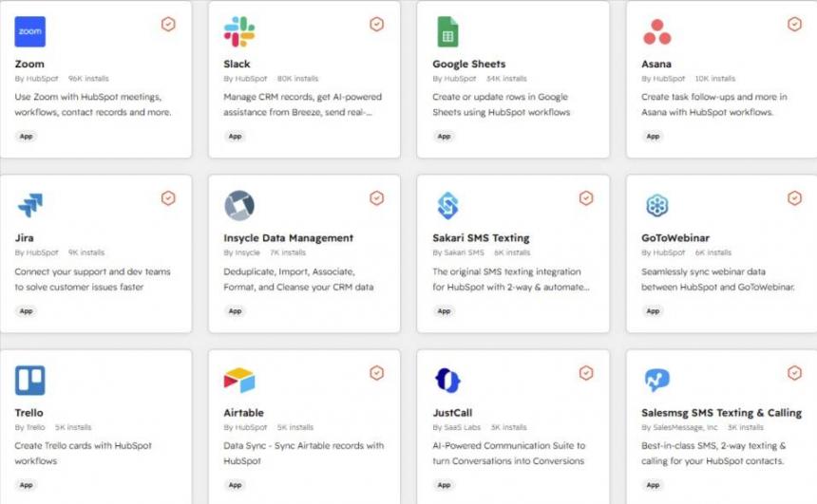Open Sakari SMS Texting title
The image size is (817, 504).
[x=481, y=238]
